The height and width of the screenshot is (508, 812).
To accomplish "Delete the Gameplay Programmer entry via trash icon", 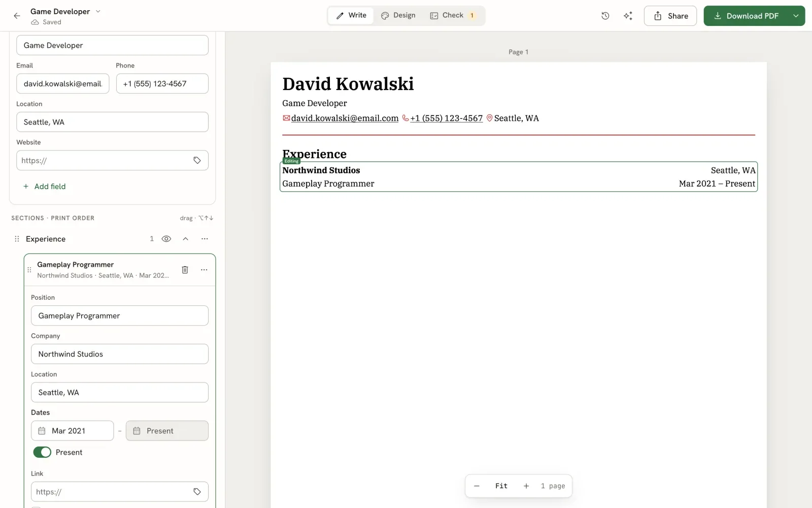I will [x=185, y=270].
